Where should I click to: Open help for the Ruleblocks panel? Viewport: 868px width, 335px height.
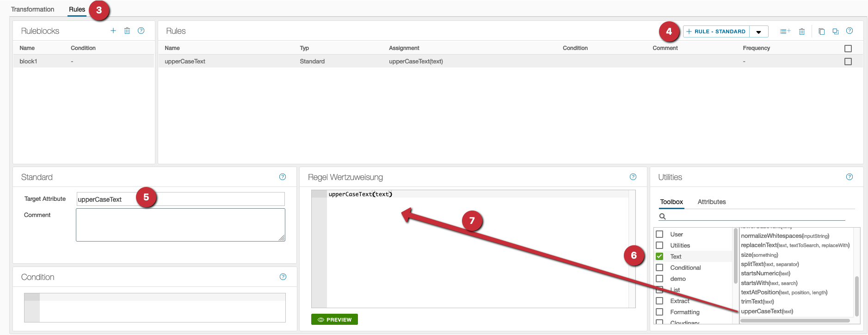pos(141,31)
